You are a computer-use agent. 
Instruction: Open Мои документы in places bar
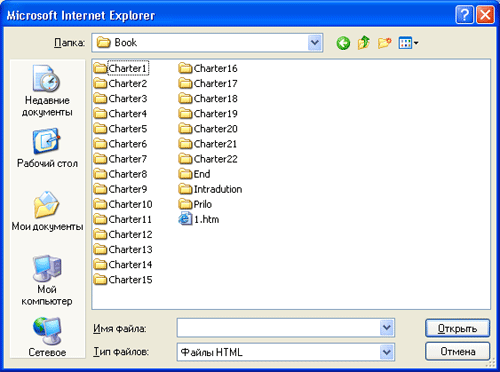click(47, 211)
